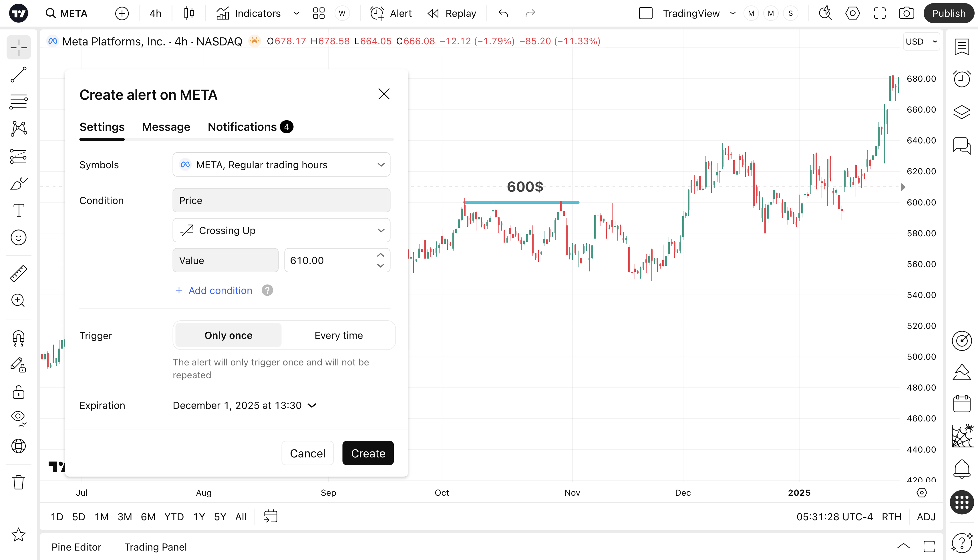Take a chart snapshot with camera icon
Viewport: 978px width, 560px height.
pyautogui.click(x=907, y=13)
